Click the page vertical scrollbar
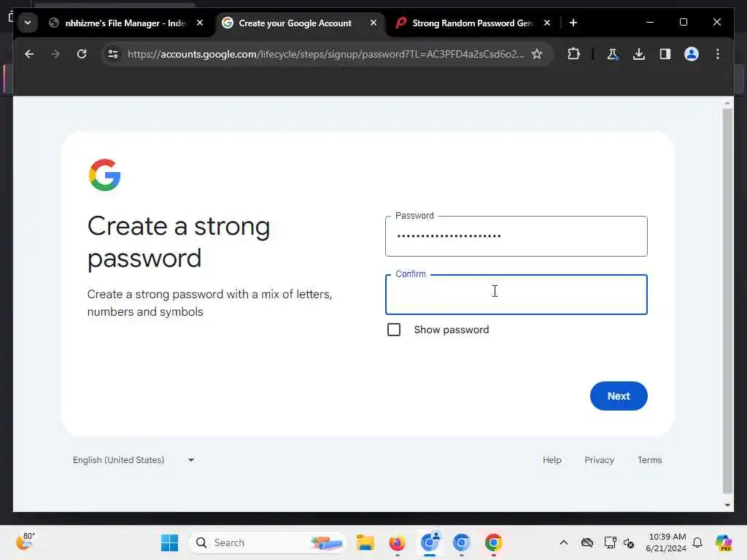Image resolution: width=747 pixels, height=560 pixels. [727, 301]
